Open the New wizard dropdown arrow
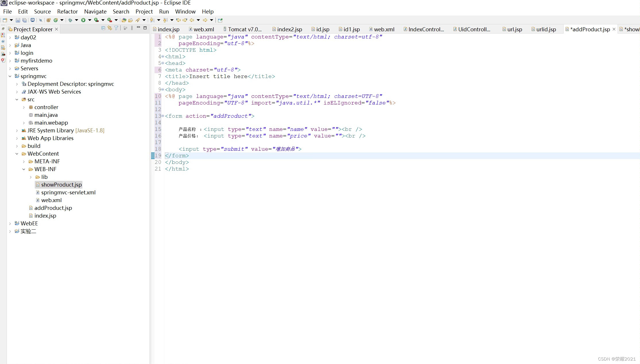The image size is (640, 364). tap(11, 20)
